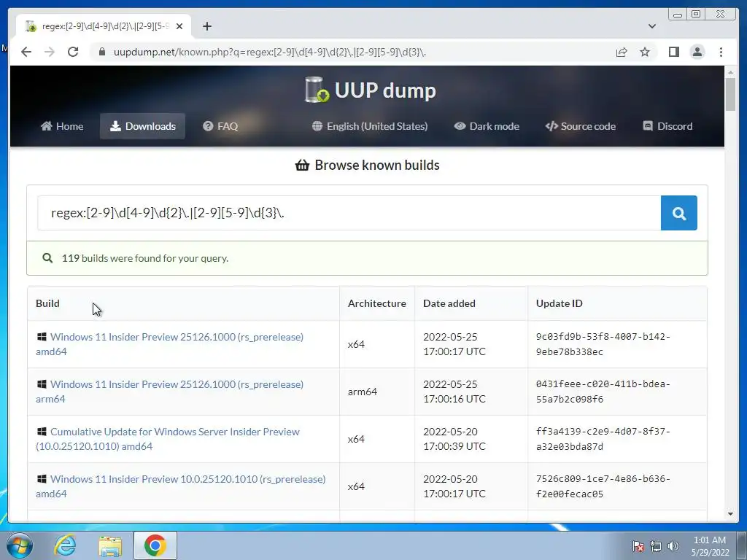747x560 pixels.
Task: Bookmark this page with the star
Action: pos(645,52)
